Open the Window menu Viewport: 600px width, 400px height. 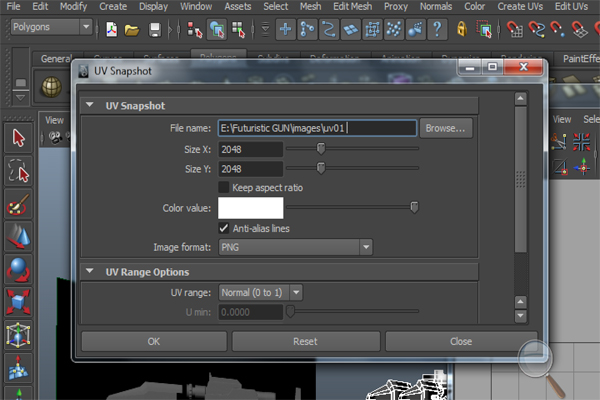point(196,7)
